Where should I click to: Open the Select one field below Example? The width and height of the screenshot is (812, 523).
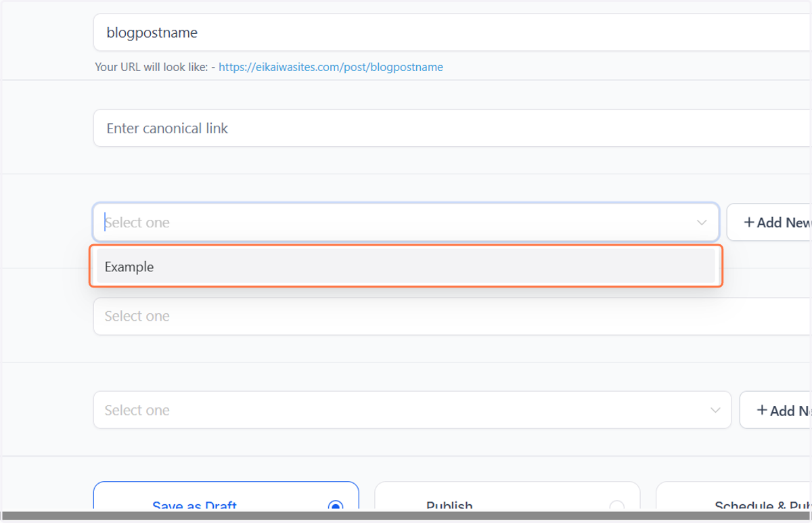452,316
